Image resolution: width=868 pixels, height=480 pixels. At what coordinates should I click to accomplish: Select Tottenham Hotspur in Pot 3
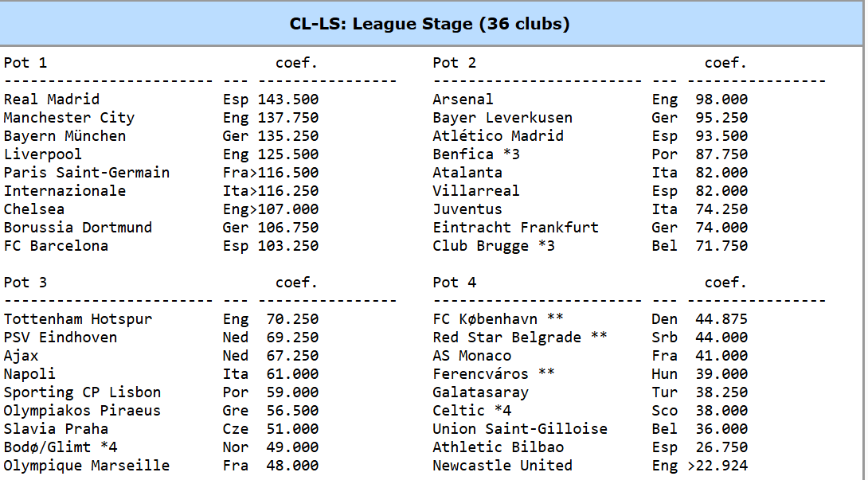point(77,319)
